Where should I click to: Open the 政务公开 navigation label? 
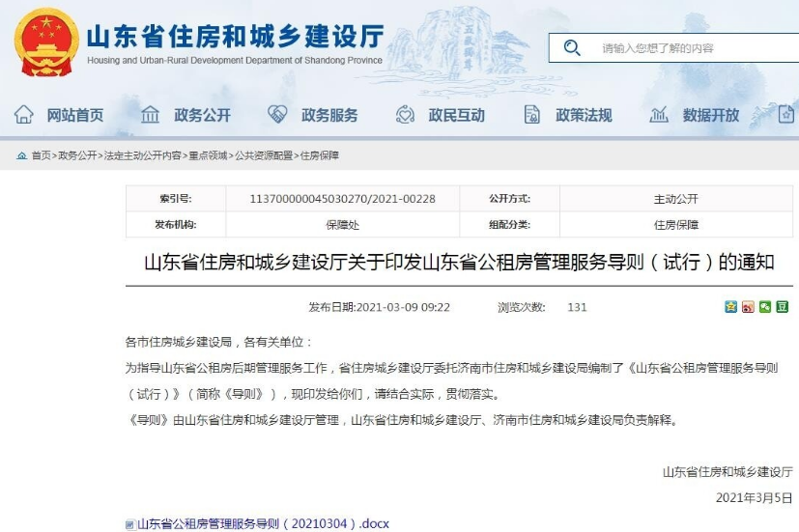click(x=202, y=115)
